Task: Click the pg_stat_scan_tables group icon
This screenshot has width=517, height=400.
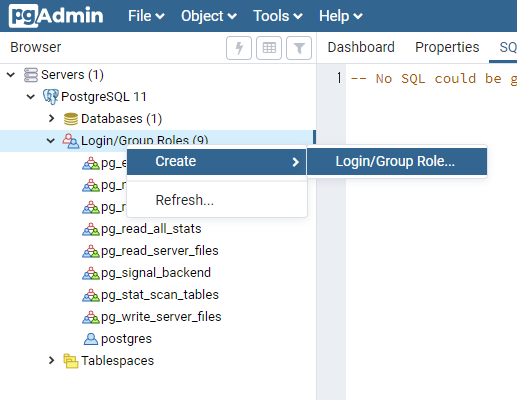Action: (x=91, y=295)
